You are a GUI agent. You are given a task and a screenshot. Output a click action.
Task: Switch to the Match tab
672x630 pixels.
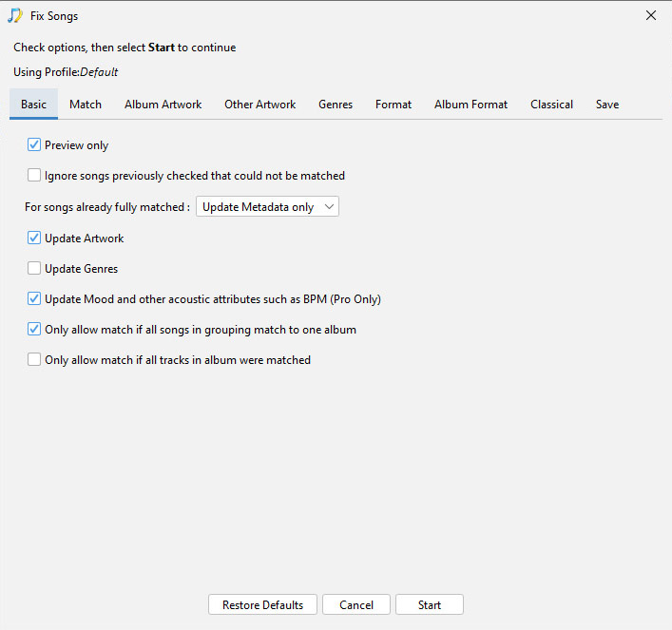(86, 105)
